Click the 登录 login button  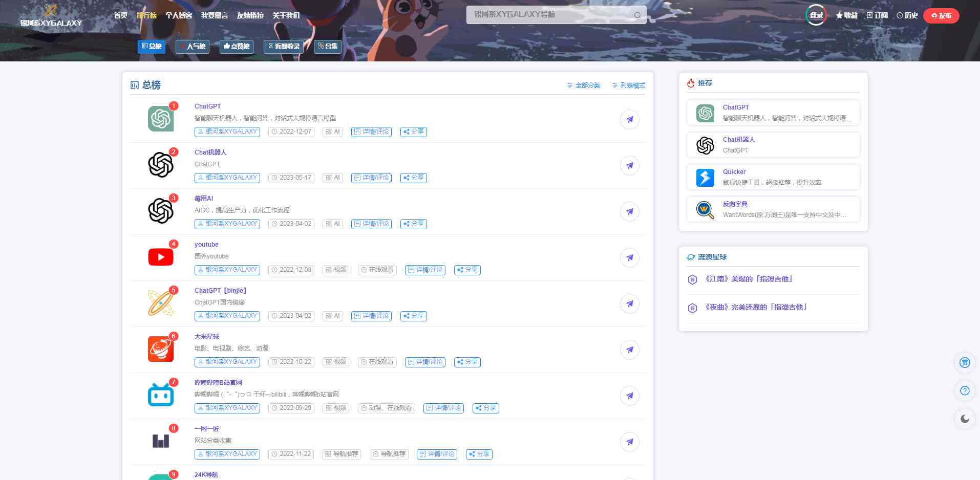(816, 15)
